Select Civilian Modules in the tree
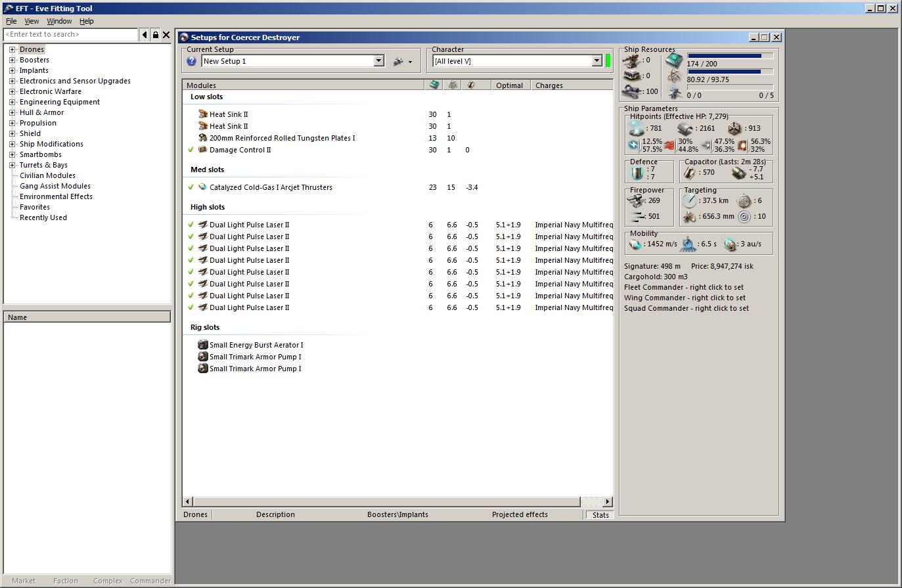This screenshot has height=588, width=902. tap(47, 175)
